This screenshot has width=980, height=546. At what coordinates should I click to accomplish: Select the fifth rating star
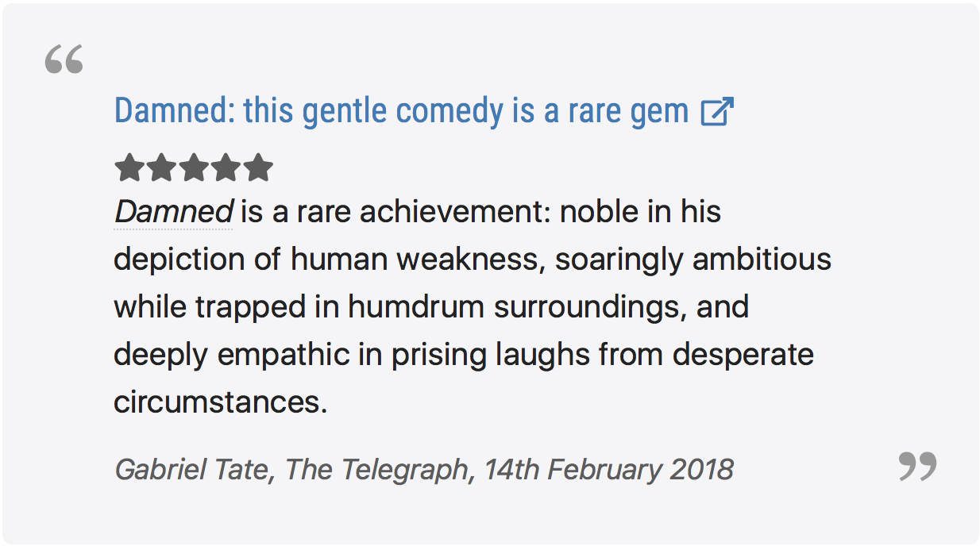[x=257, y=168]
